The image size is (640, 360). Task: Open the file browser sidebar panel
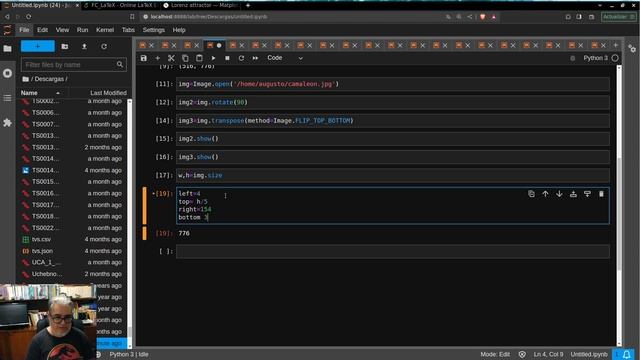[x=7, y=49]
